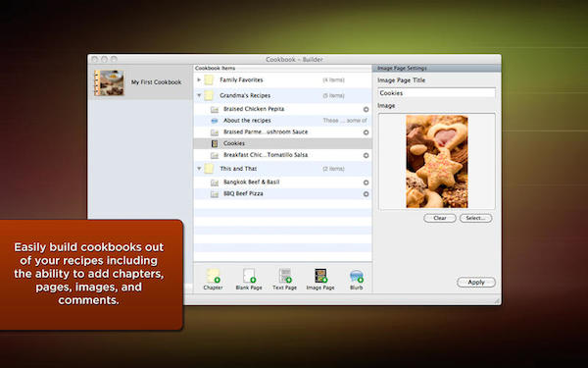Click the round button on Bangkok Beef & Basil row
Screen dimensions: 588x368
coord(366,183)
